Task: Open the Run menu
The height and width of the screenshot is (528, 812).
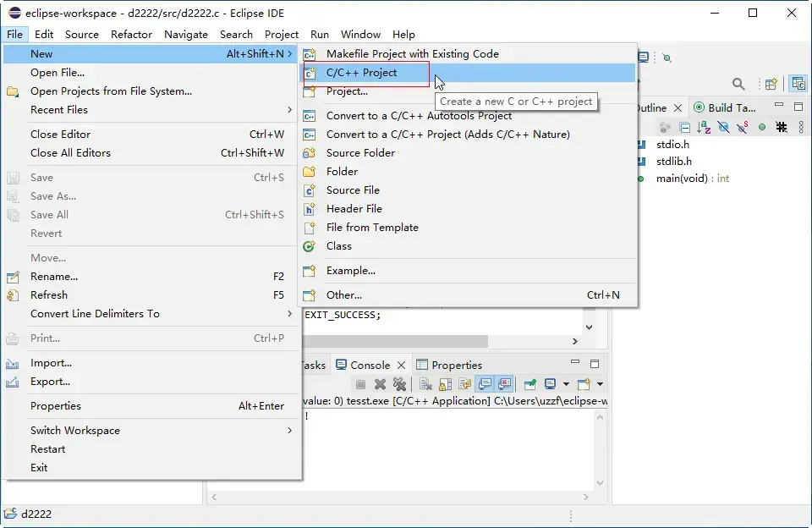Action: click(x=320, y=34)
